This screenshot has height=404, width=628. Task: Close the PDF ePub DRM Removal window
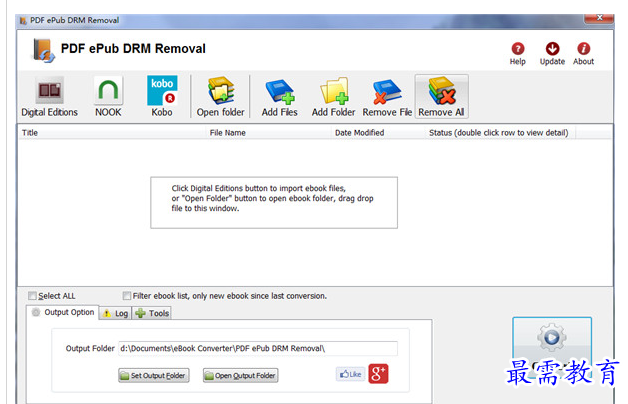tap(599, 18)
